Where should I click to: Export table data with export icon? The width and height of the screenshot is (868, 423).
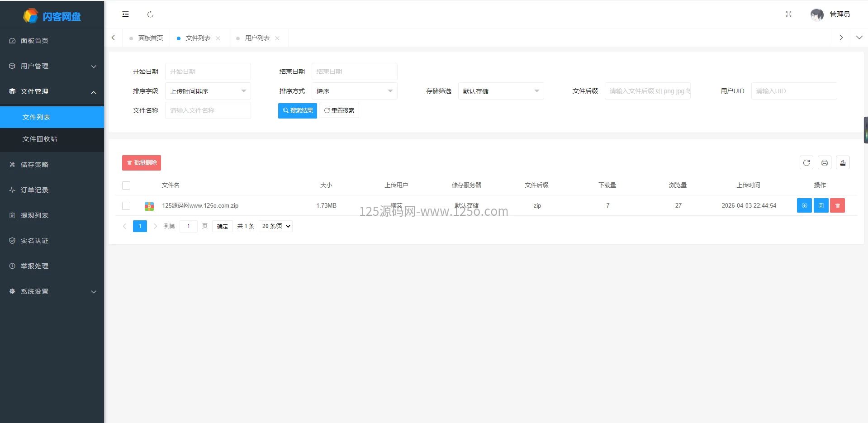[x=842, y=163]
